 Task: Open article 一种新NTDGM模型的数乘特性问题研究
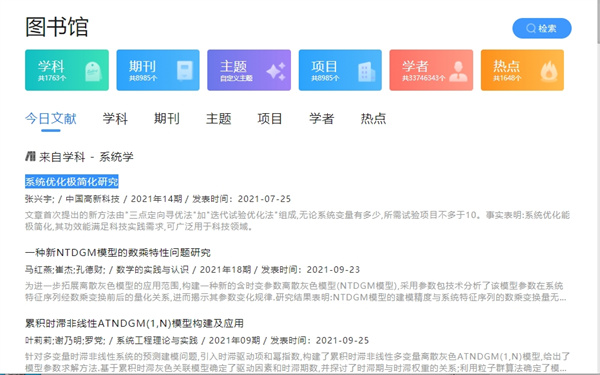118,253
